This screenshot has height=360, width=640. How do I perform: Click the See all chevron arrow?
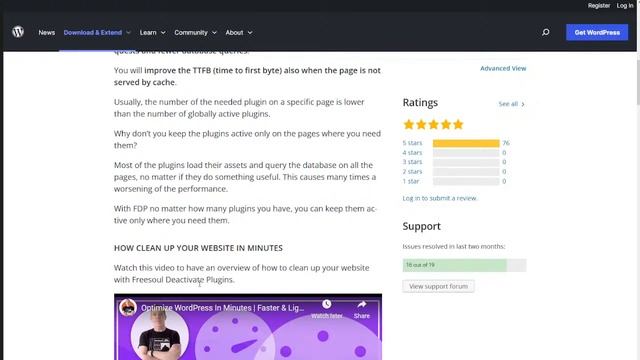(523, 104)
